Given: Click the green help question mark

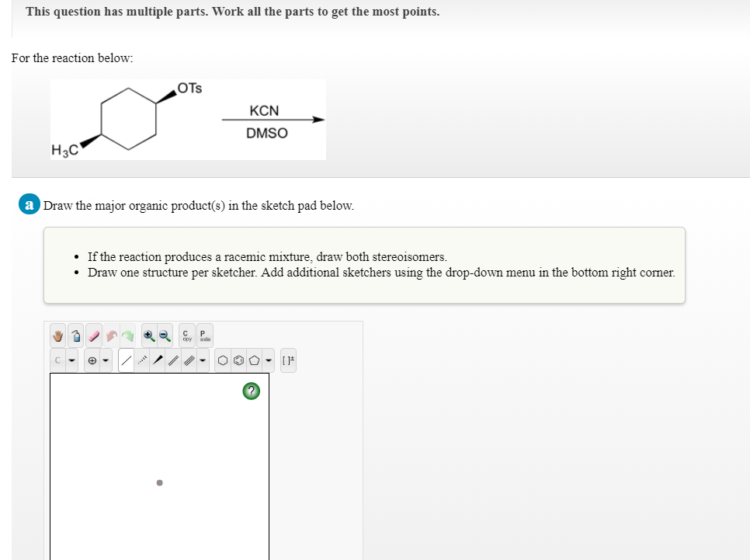Looking at the screenshot, I should point(251,391).
